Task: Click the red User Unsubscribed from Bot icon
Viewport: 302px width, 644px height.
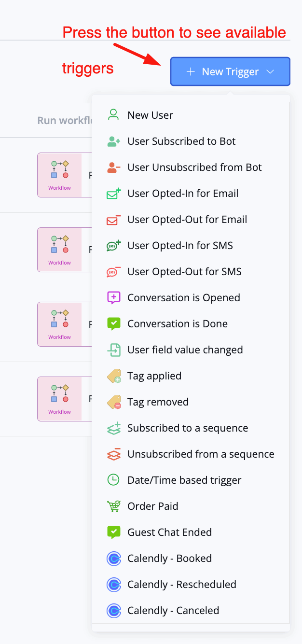Action: [x=114, y=168]
